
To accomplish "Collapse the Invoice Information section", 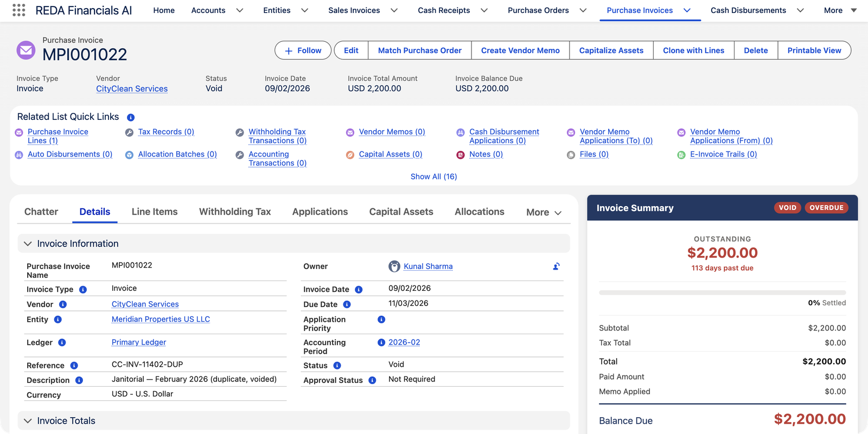I will tap(28, 244).
